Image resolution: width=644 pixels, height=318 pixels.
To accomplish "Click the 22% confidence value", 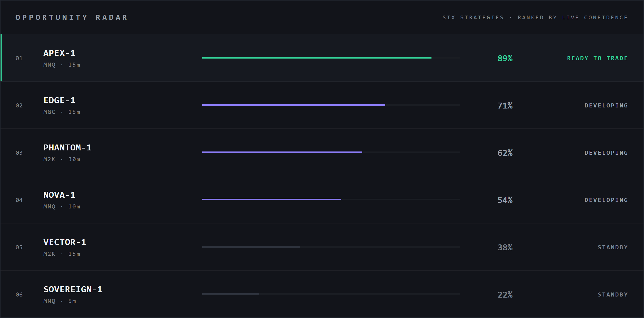I will [x=505, y=295].
